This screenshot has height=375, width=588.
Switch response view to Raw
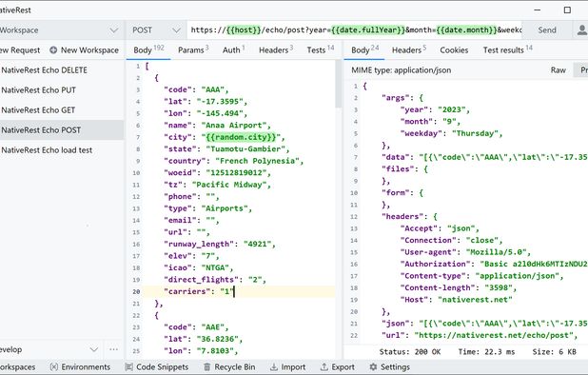[x=558, y=70]
